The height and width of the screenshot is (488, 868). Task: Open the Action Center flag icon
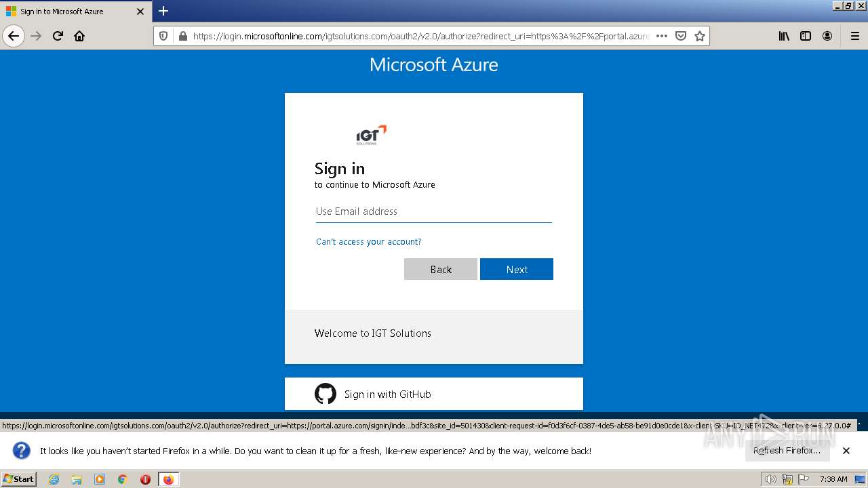point(804,479)
